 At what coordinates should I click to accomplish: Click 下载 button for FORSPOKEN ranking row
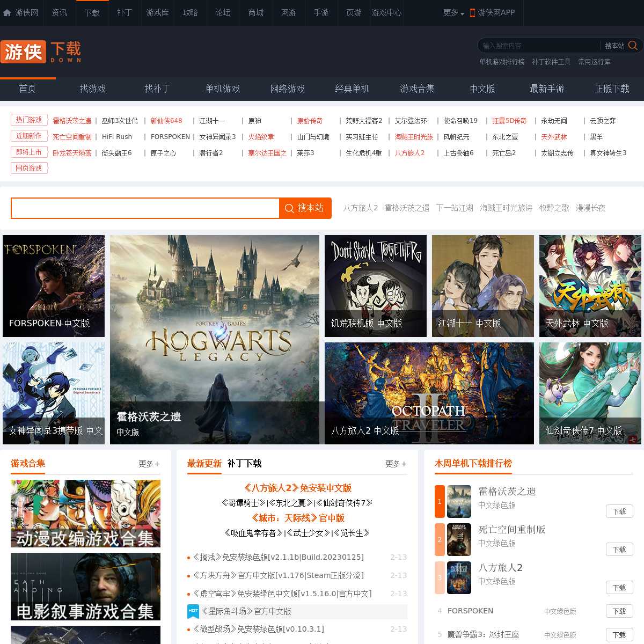(x=619, y=611)
